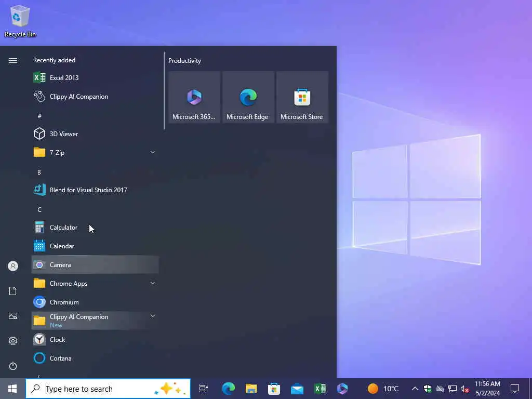Open Microsoft 365 from the taskbar
The image size is (532, 399).
click(342, 389)
